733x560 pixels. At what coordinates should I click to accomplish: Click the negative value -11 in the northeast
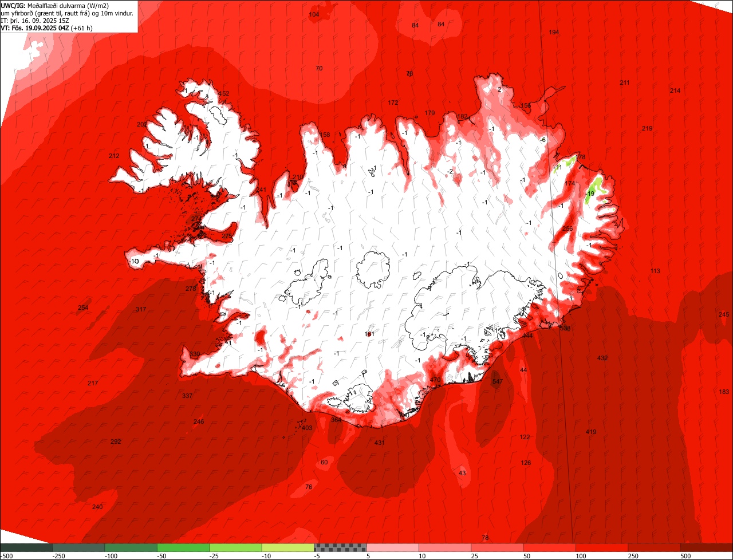pos(558,167)
